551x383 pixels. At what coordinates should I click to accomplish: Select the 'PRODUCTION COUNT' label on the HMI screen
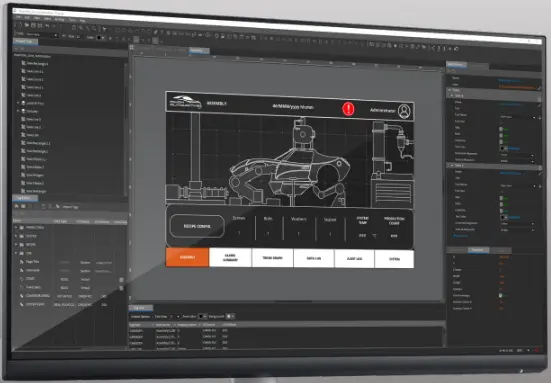click(394, 221)
